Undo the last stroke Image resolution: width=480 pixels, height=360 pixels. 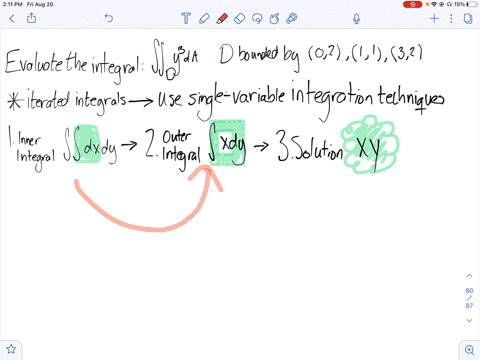(109, 18)
